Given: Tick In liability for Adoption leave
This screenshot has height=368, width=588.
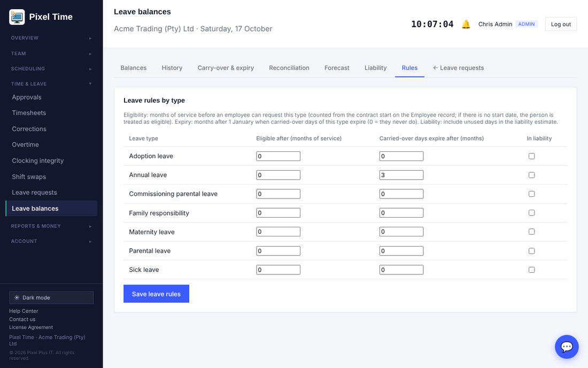Looking at the screenshot, I should [x=531, y=156].
